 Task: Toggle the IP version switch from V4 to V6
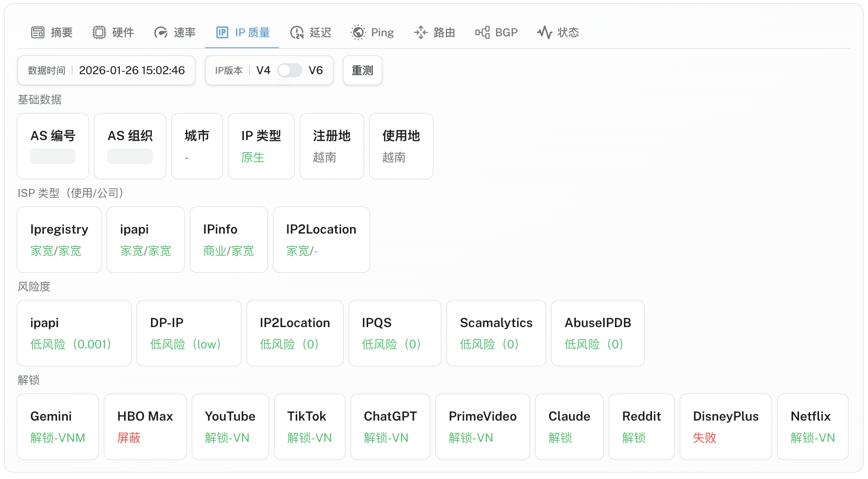[x=289, y=70]
